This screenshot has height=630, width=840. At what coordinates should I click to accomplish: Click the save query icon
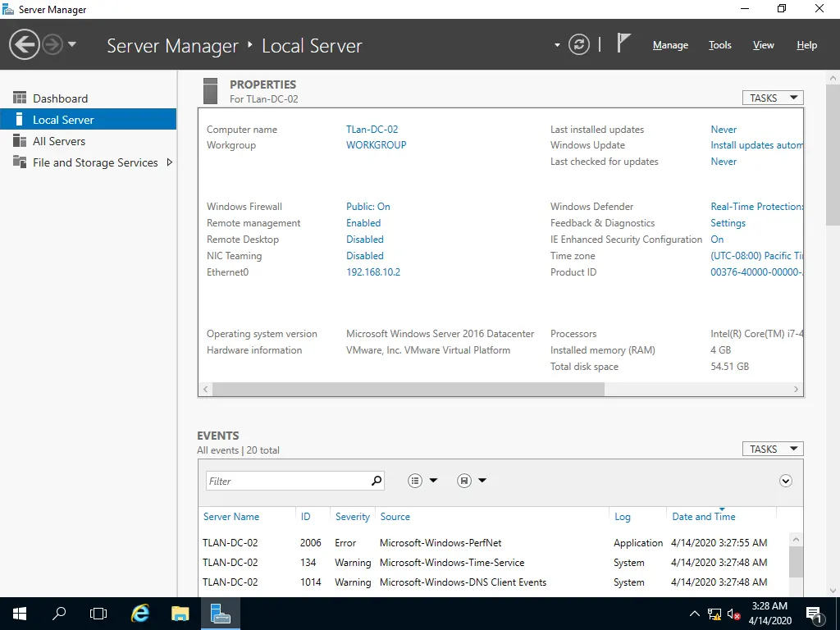464,481
